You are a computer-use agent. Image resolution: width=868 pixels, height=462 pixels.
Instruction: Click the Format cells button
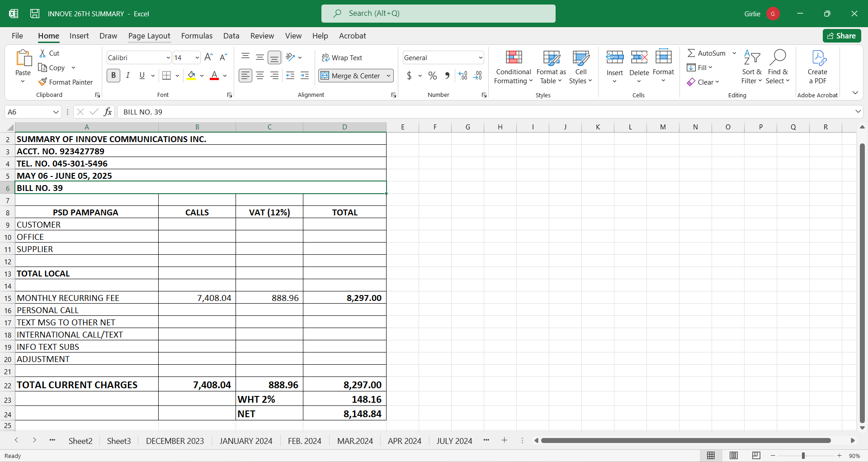coord(663,66)
